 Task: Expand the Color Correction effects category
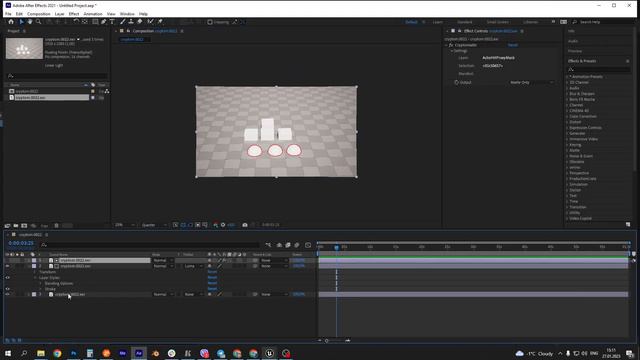[567, 116]
